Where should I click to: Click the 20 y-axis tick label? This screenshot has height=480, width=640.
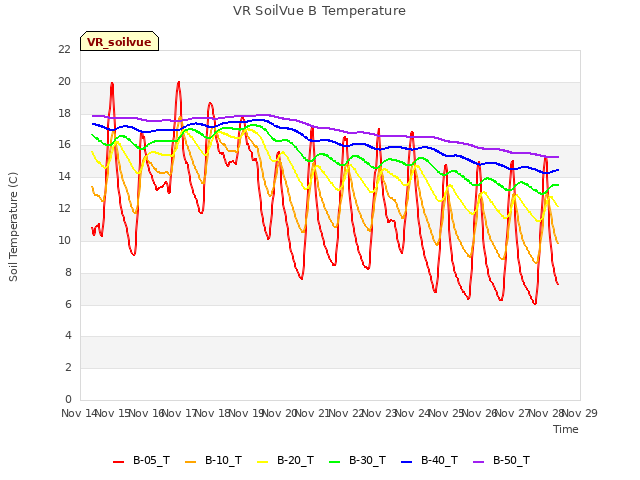[64, 81]
